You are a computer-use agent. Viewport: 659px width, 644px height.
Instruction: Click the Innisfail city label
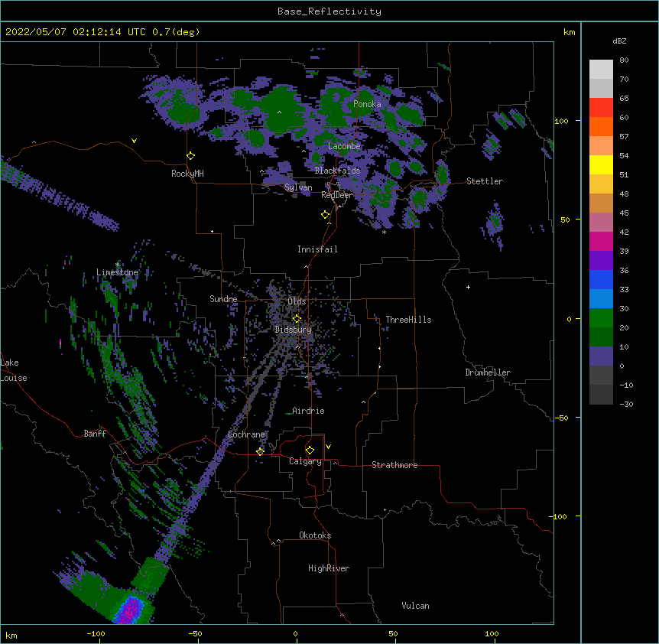click(317, 249)
